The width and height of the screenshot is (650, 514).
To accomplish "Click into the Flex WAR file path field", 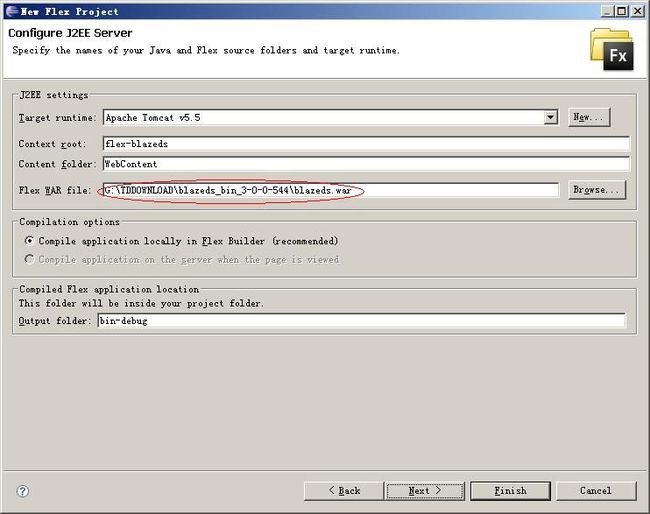I will 330,190.
